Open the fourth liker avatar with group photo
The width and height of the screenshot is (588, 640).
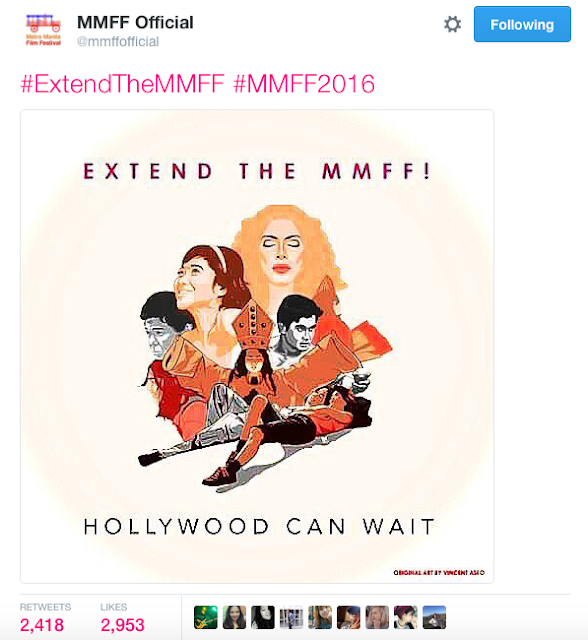tap(291, 617)
